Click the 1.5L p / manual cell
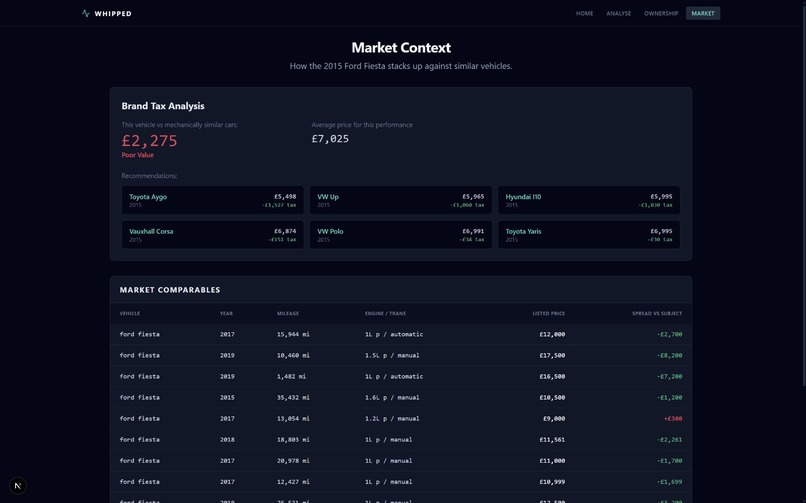The image size is (806, 503). 392,356
